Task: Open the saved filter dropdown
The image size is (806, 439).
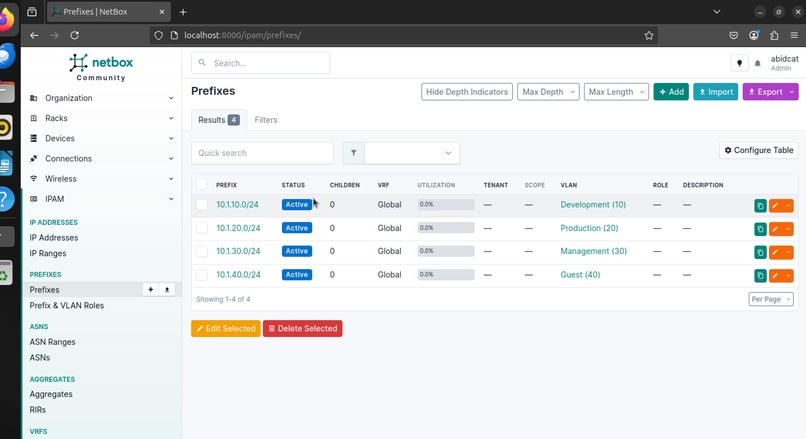Action: 412,153
